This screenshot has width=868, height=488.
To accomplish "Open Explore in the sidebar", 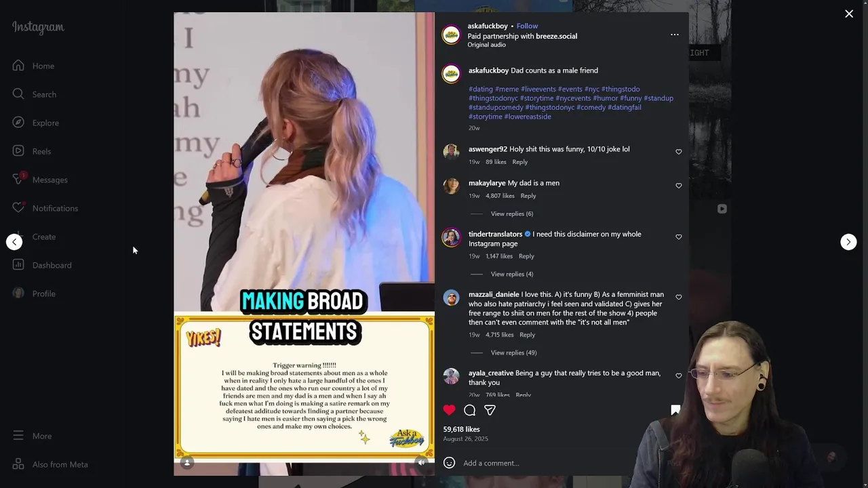I will tap(45, 123).
